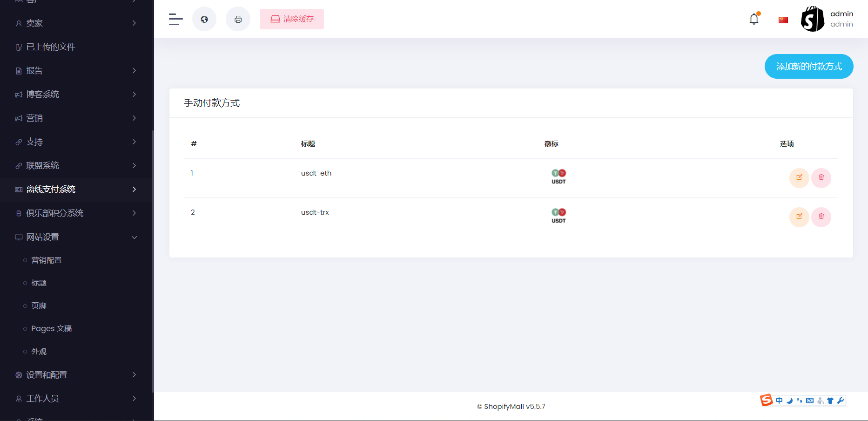Image resolution: width=868 pixels, height=421 pixels.
Task: Collapse the 网站设置 down chevron
Action: coord(134,238)
